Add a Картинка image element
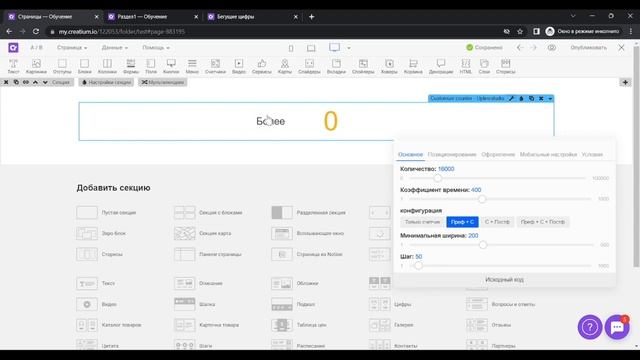Image resolution: width=640 pixels, height=360 pixels. [x=36, y=67]
